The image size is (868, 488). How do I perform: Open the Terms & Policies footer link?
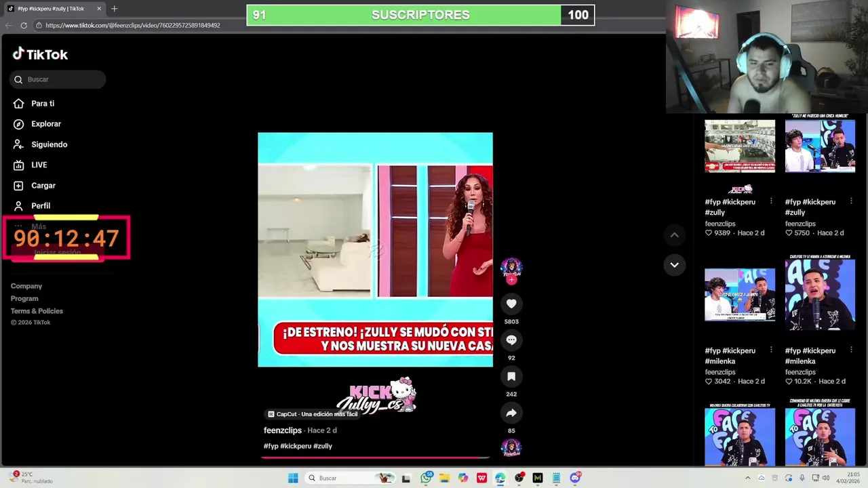click(37, 311)
